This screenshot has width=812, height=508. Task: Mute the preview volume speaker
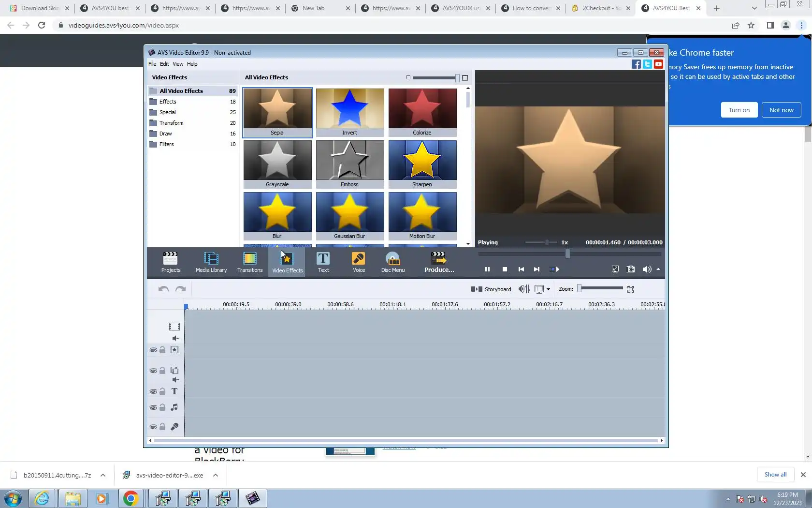point(647,269)
